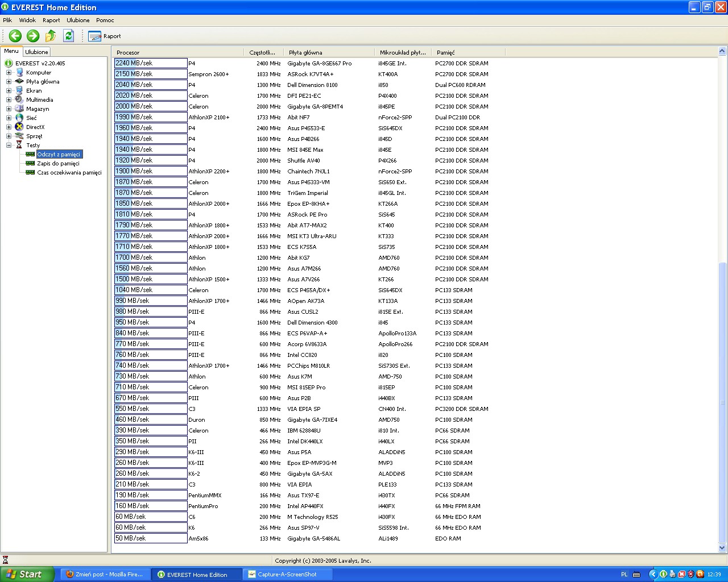Click the green Forward arrow toolbar icon

point(33,36)
